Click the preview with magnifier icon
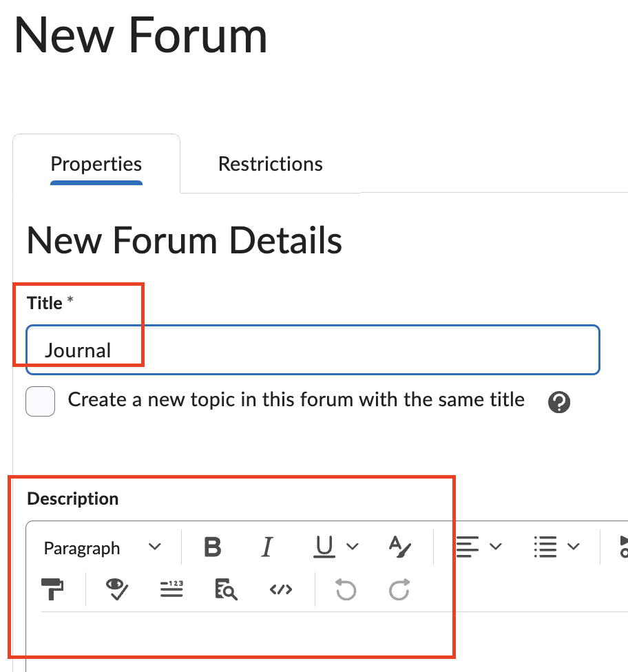 click(225, 589)
